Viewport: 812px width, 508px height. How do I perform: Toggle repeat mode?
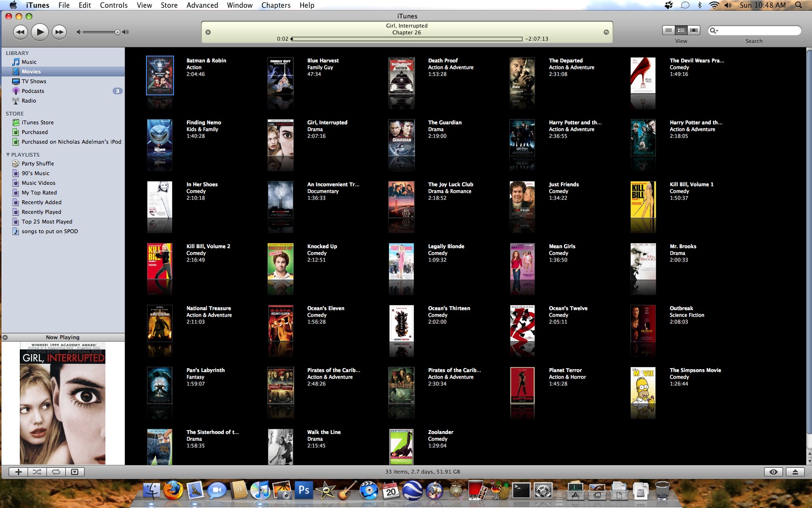[x=56, y=472]
